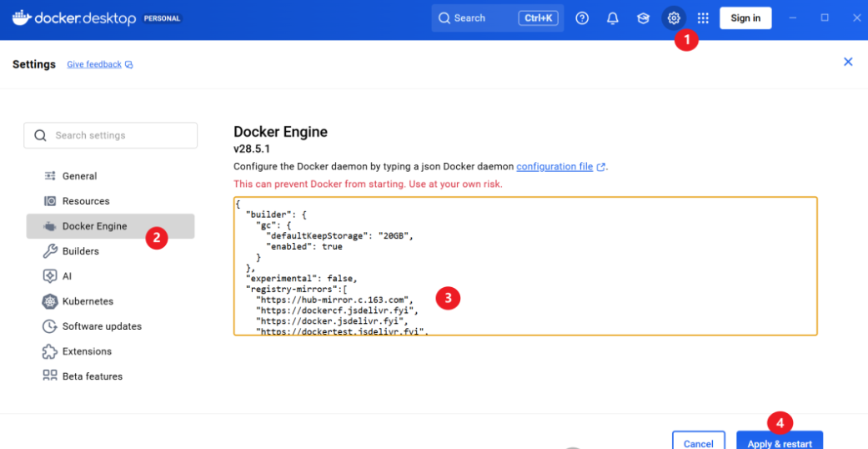Focus the Search settings field
The image size is (868, 449).
tap(110, 135)
